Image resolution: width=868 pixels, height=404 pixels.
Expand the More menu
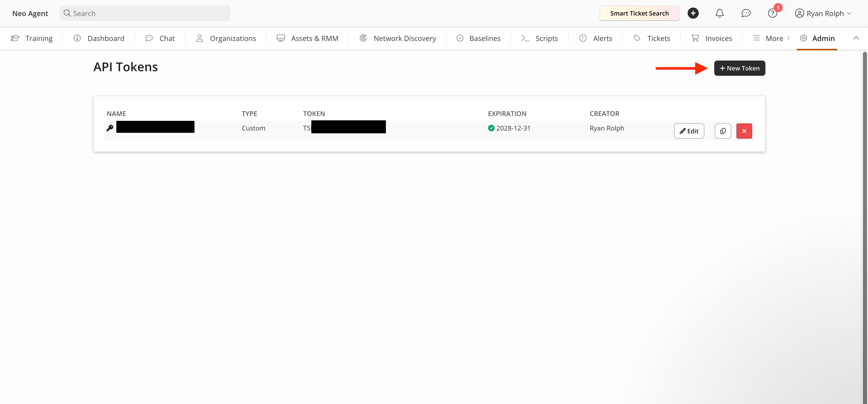coord(771,38)
